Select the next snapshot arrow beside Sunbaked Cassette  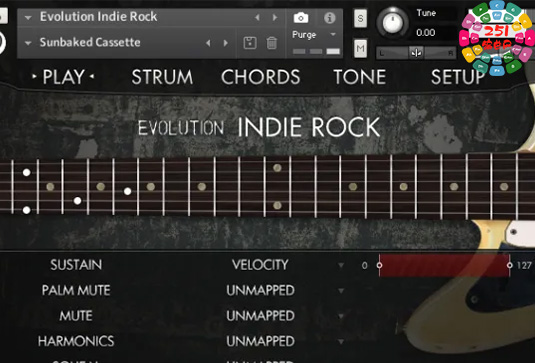226,43
